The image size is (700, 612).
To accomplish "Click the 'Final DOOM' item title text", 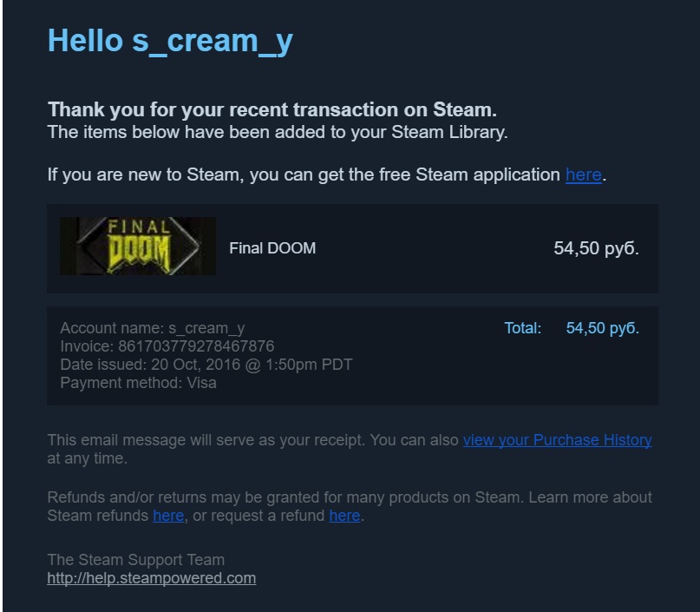I will tap(272, 248).
